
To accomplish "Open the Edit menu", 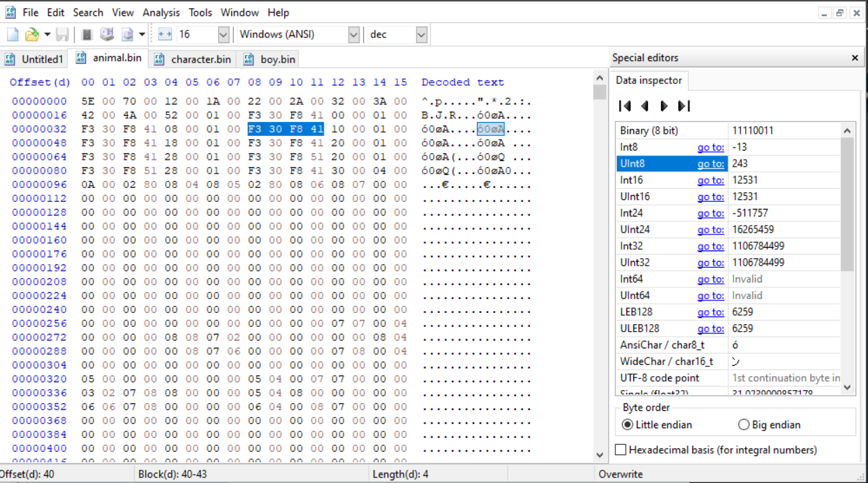I will (x=56, y=12).
